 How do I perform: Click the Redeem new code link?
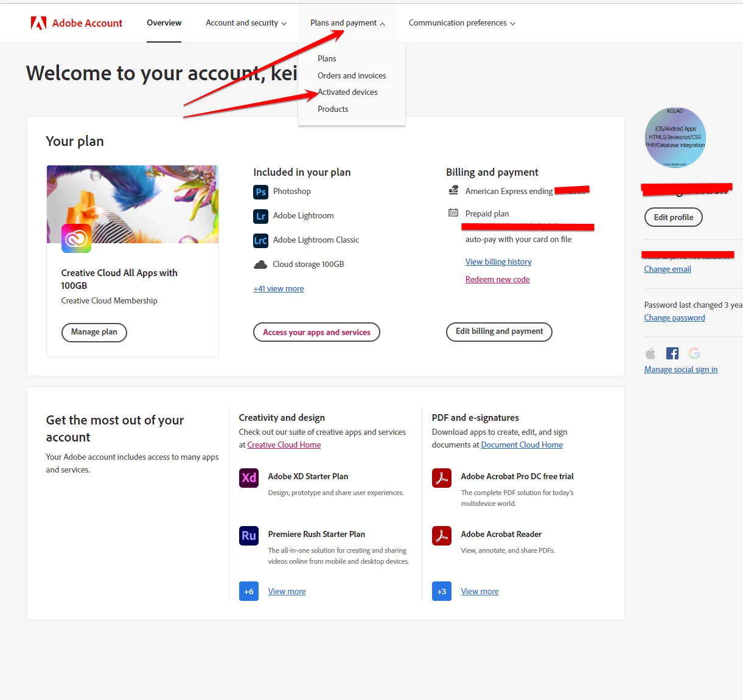[x=497, y=280]
